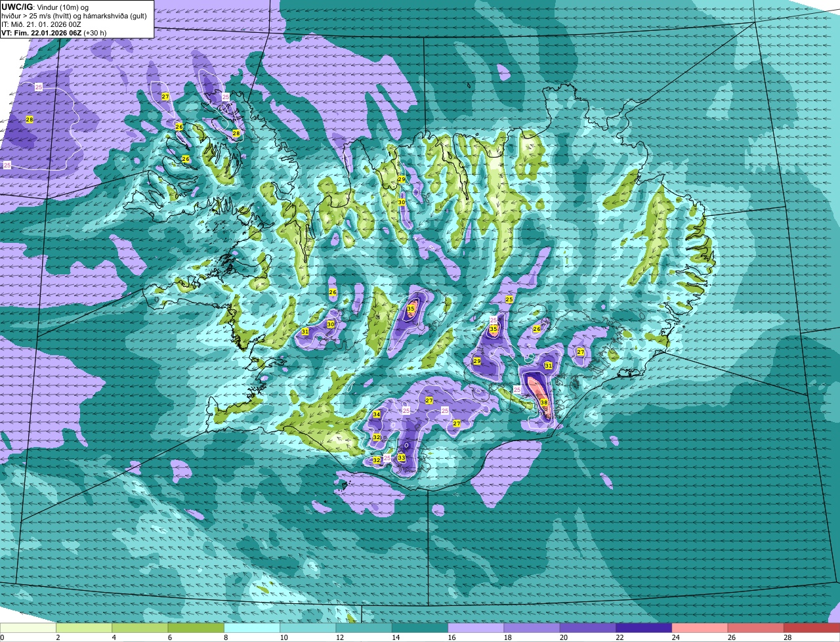840x642 pixels.
Task: Pick the violet 20–22 legend swatch
Action: click(x=588, y=628)
